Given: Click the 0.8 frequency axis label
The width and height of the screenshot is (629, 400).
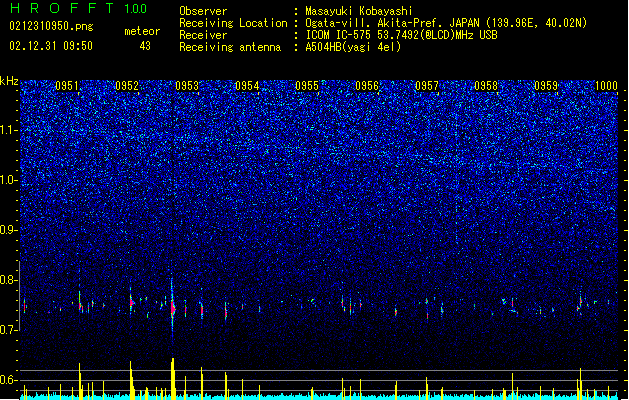Looking at the screenshot, I should pos(9,280).
